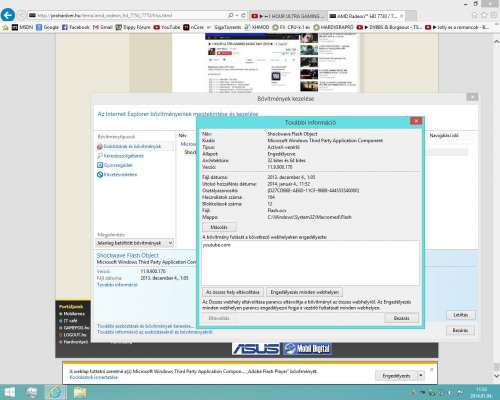Viewport: 500px width, 400px height.
Task: Switch to the YouTube HOUR ULTRA GAMING tab
Action: [x=289, y=16]
